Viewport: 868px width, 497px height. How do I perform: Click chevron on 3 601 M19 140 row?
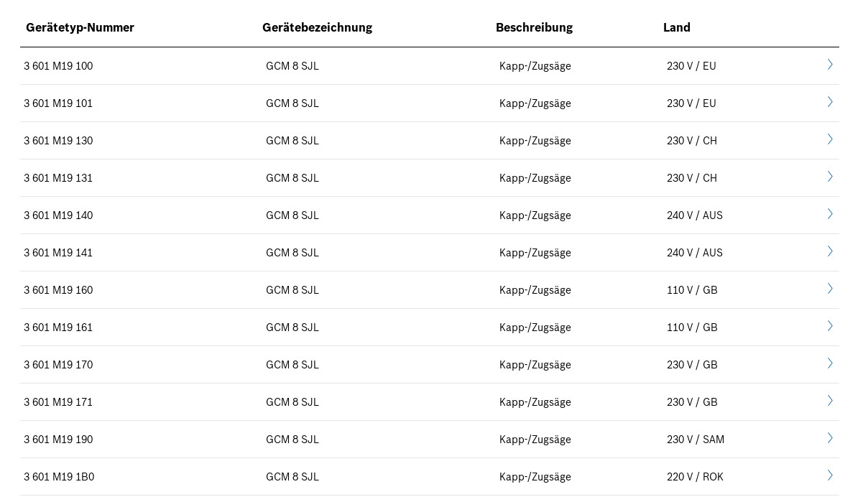[830, 214]
